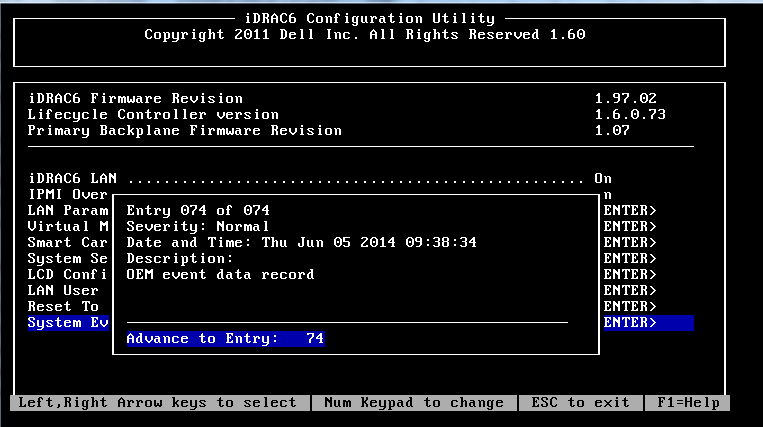This screenshot has height=427, width=763.
Task: Click the OEM event data record text
Action: point(220,275)
